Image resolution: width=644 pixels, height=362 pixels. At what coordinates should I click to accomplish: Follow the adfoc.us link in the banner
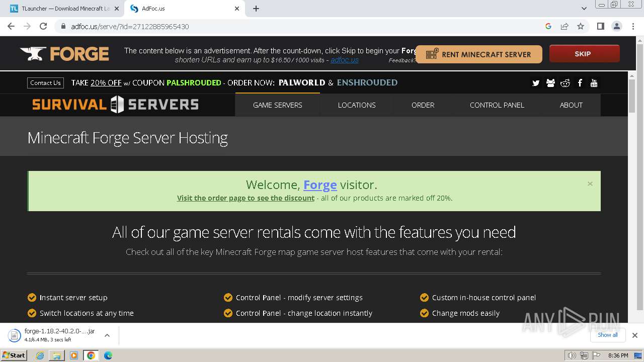coord(345,60)
